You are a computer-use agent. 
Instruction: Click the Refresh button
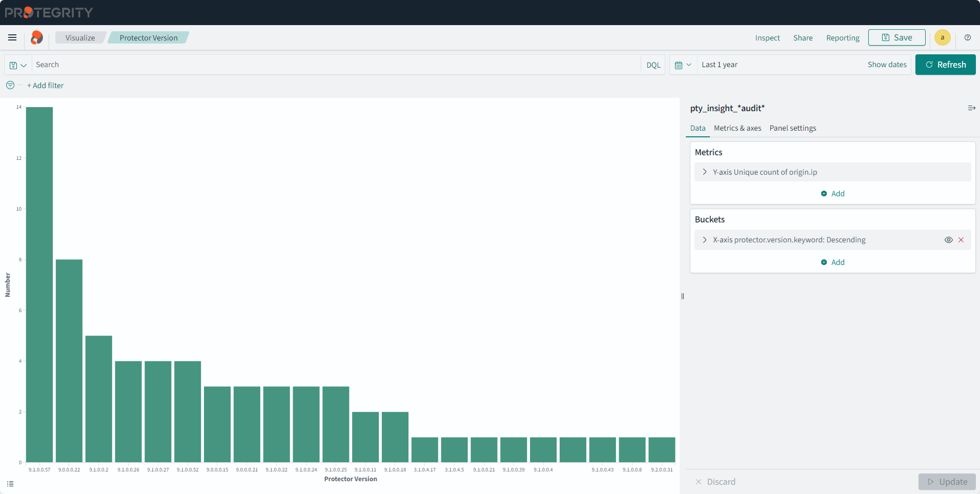pyautogui.click(x=945, y=65)
